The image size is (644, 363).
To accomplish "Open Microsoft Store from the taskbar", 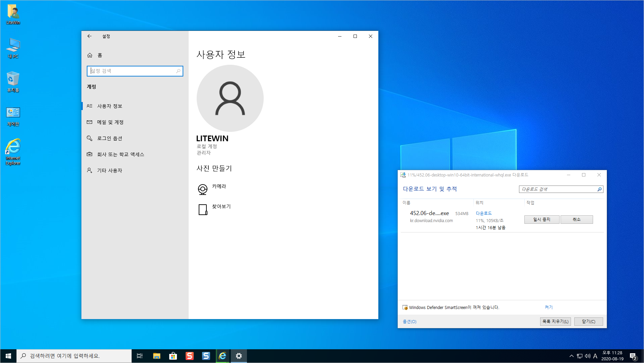I will coord(173,356).
